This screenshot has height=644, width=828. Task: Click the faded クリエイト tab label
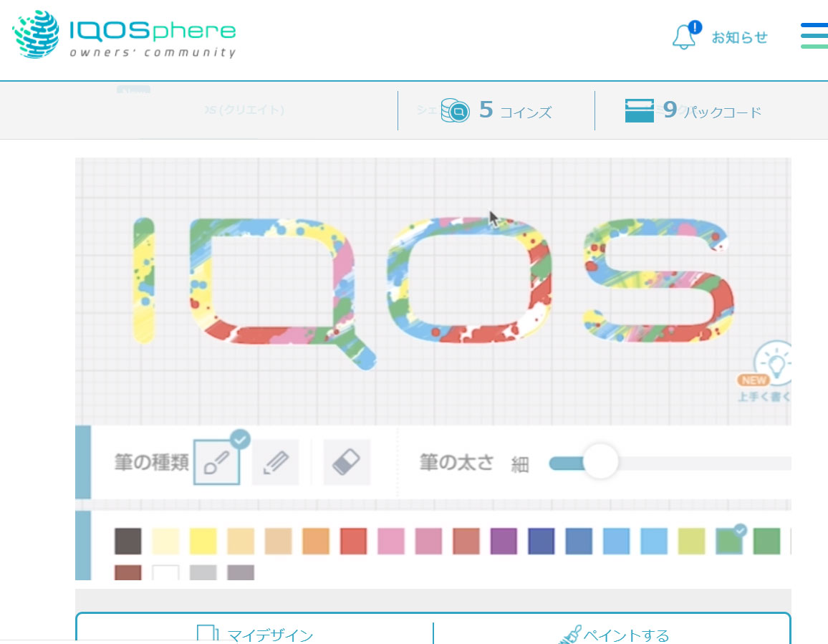244,110
